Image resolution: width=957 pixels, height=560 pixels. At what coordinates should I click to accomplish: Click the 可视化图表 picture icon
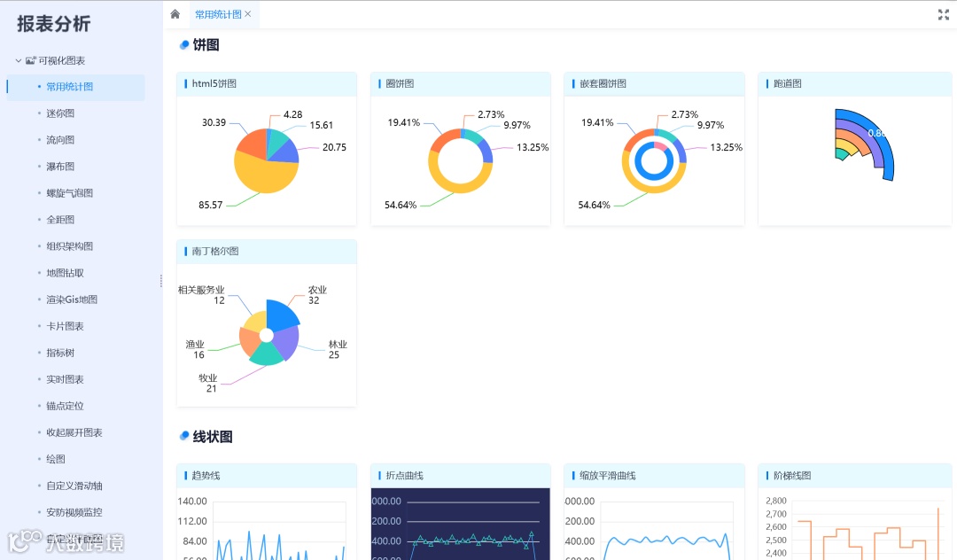30,60
